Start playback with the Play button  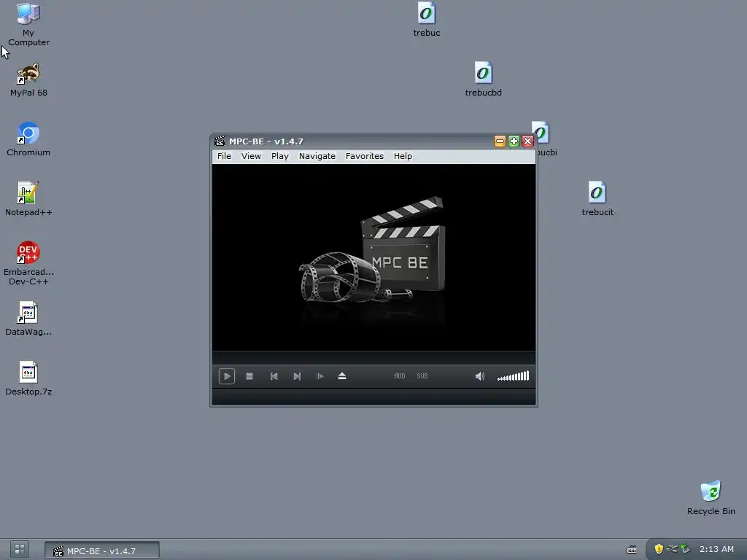pyautogui.click(x=227, y=376)
